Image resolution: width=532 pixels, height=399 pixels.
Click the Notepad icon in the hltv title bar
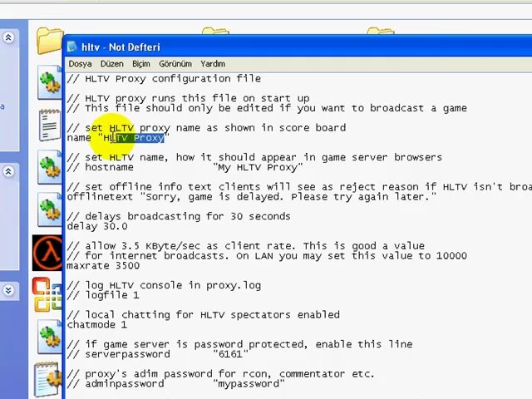tap(72, 47)
